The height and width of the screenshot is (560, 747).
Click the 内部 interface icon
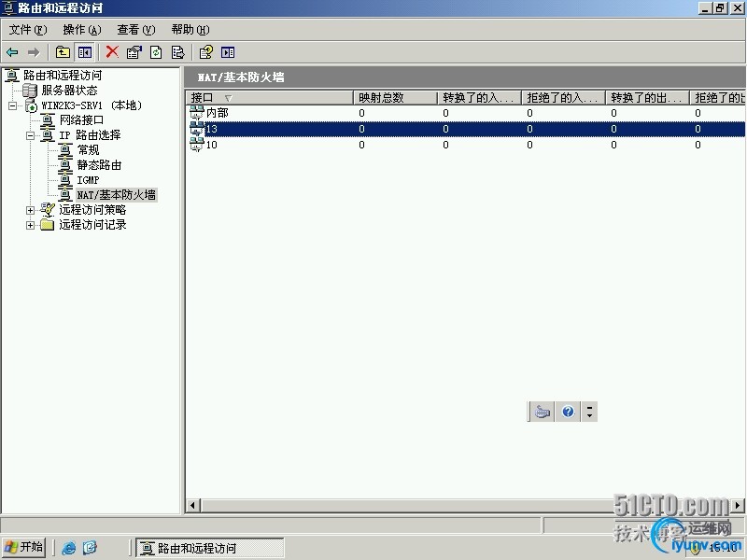pyautogui.click(x=196, y=113)
